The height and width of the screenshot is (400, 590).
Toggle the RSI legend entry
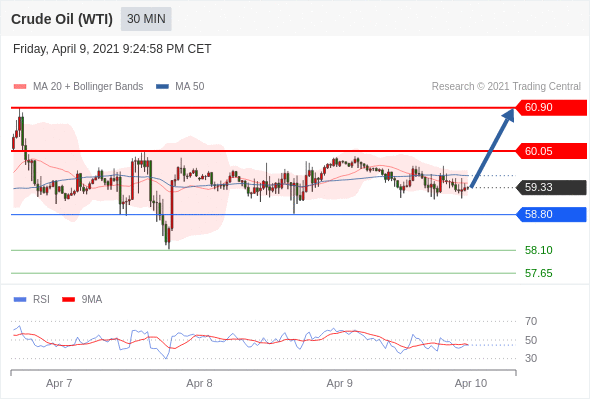(32, 300)
